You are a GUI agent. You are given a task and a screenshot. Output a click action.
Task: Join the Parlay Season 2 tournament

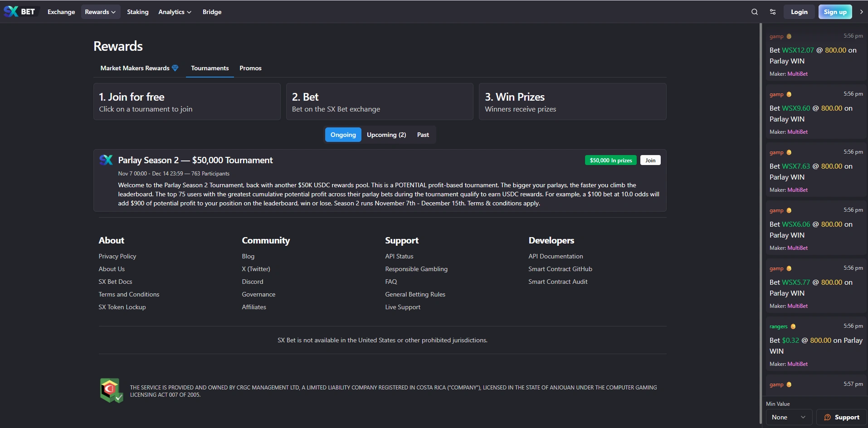pyautogui.click(x=650, y=160)
